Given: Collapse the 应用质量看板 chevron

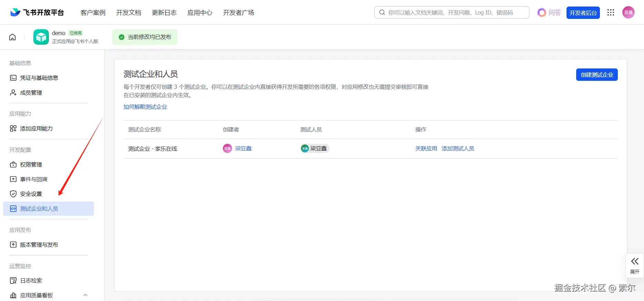Looking at the screenshot, I should click(85, 295).
